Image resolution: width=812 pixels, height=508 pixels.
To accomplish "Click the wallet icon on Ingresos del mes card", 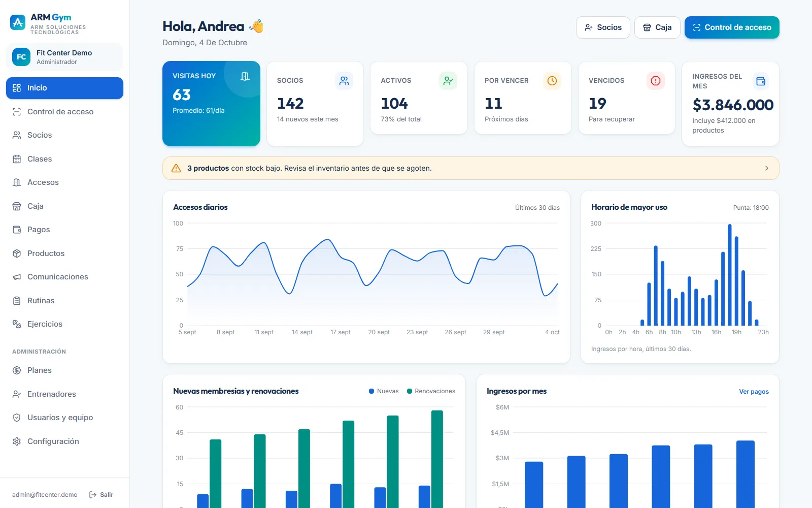I will (x=761, y=81).
